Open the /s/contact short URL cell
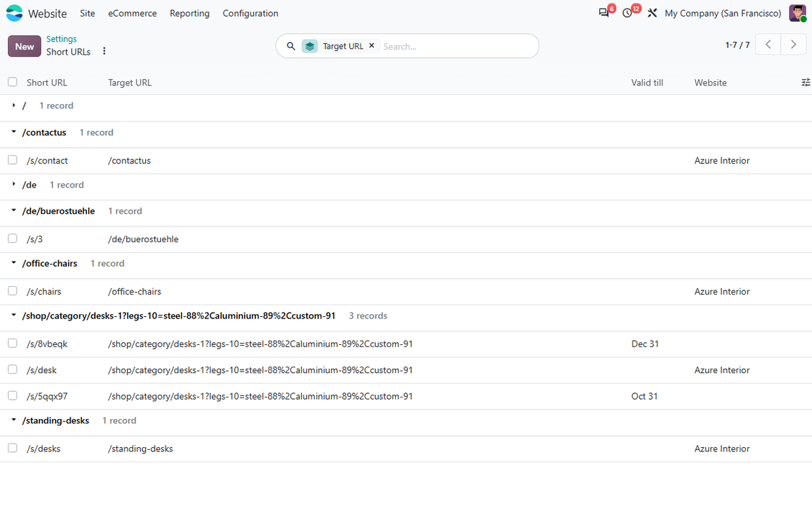 [47, 160]
